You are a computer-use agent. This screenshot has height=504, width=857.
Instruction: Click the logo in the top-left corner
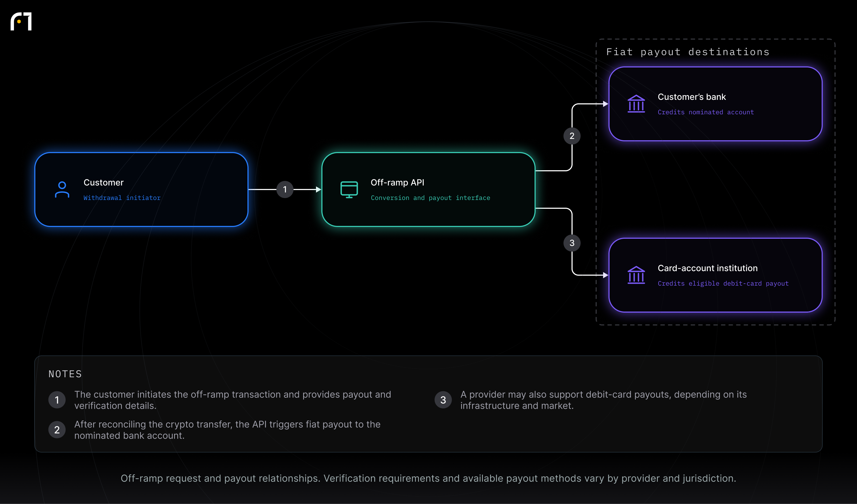tap(21, 21)
